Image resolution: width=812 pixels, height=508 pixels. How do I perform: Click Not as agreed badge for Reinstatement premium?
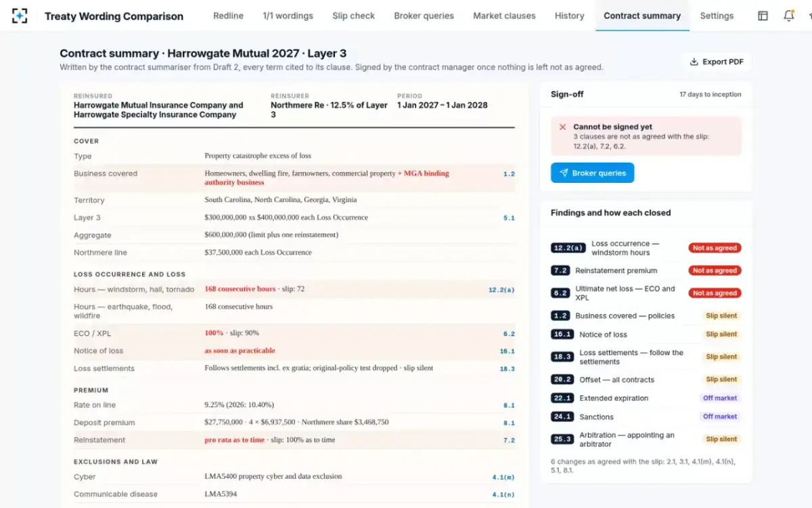pyautogui.click(x=715, y=270)
